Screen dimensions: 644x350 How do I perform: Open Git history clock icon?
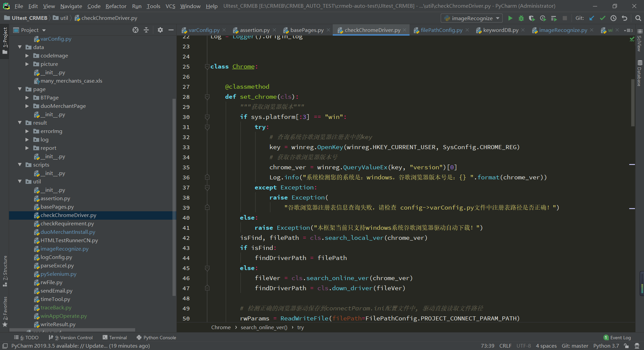coord(613,18)
